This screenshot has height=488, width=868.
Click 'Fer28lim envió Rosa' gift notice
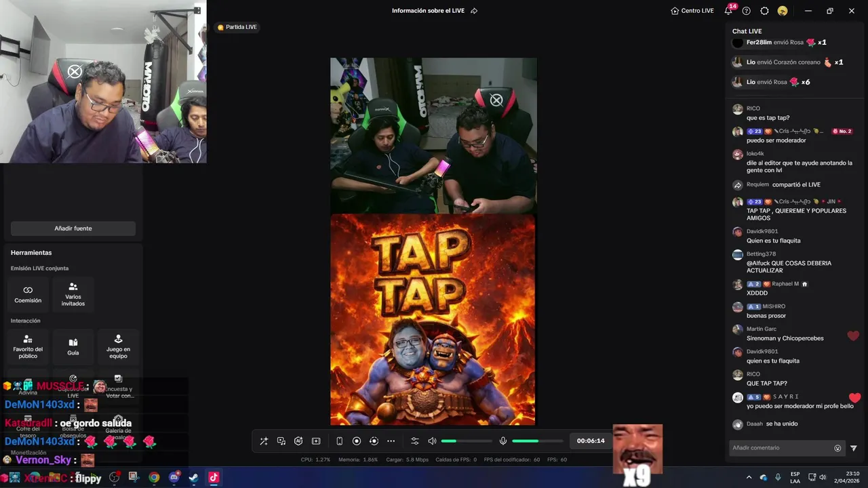click(x=779, y=42)
